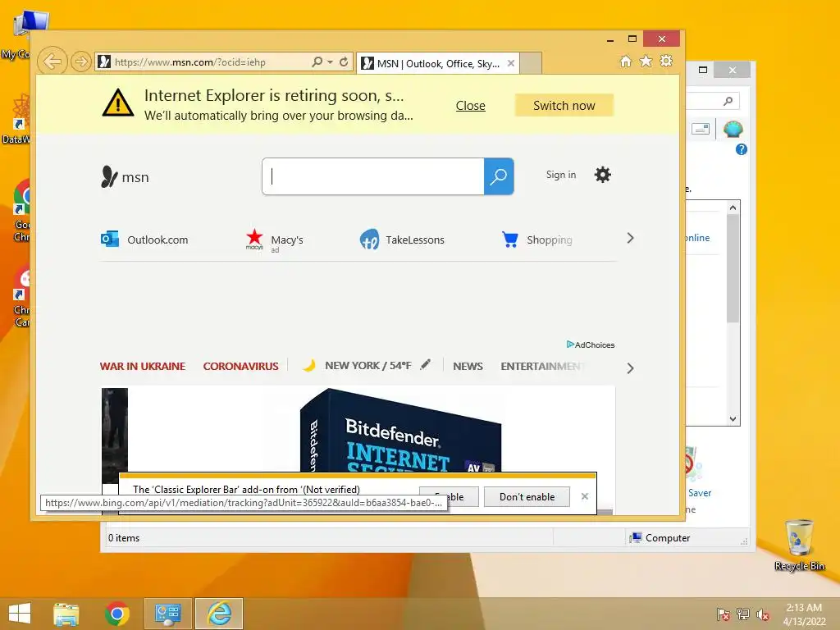Click the network icon in tray
Viewport: 840px width, 630px height.
click(x=743, y=614)
